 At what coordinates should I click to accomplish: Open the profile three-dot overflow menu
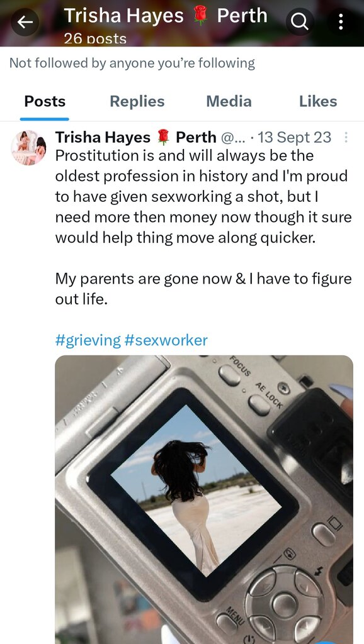tap(341, 22)
